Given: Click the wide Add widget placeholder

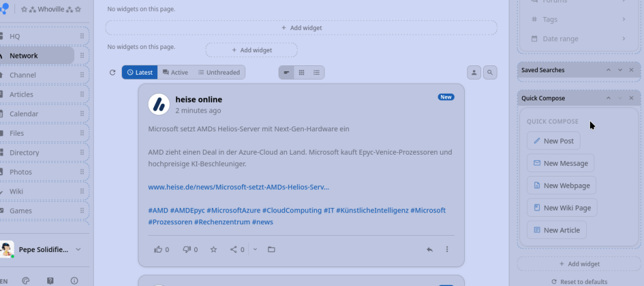Looking at the screenshot, I should point(301,28).
